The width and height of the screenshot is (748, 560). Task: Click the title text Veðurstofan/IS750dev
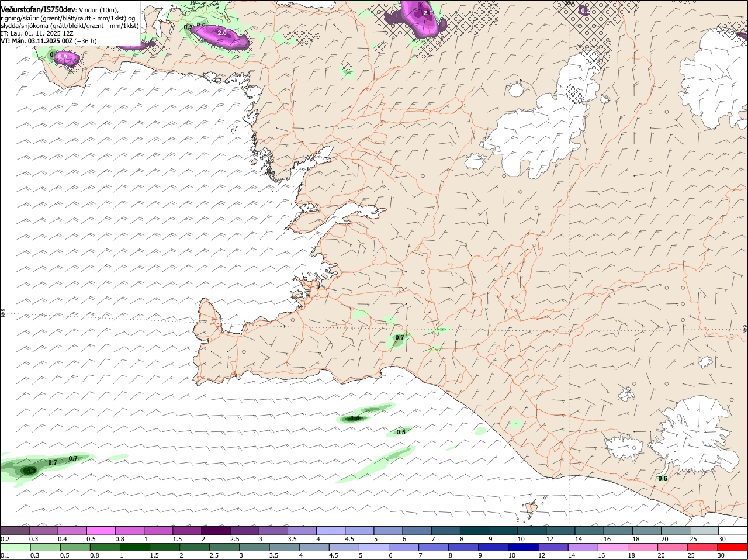[38, 10]
